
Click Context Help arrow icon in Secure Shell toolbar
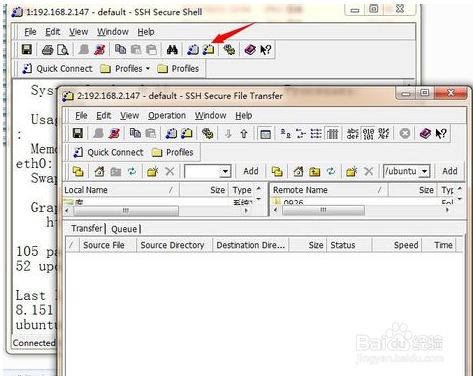[x=266, y=50]
